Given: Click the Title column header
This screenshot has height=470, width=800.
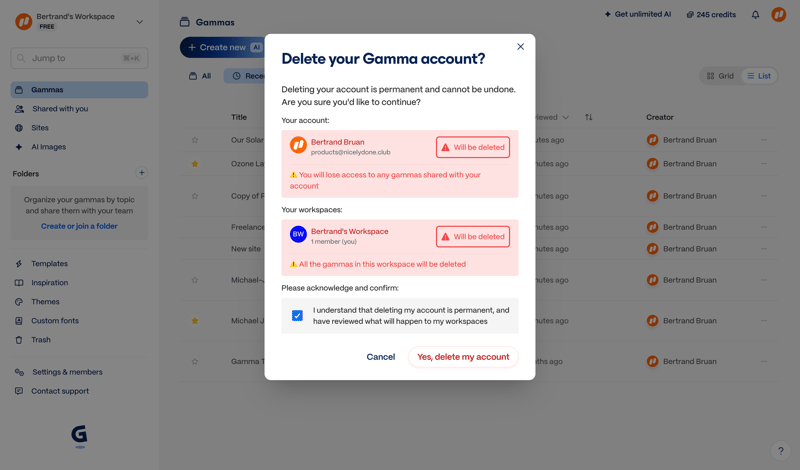Looking at the screenshot, I should pyautogui.click(x=239, y=117).
